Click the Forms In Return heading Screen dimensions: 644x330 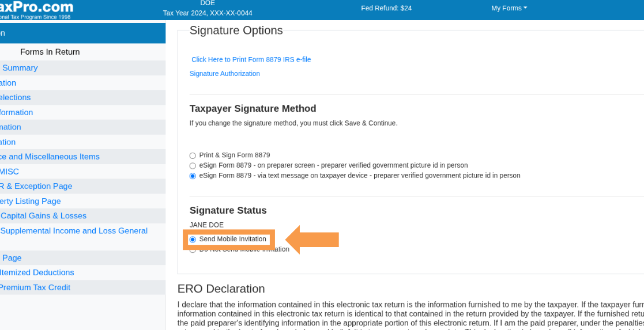tap(50, 52)
